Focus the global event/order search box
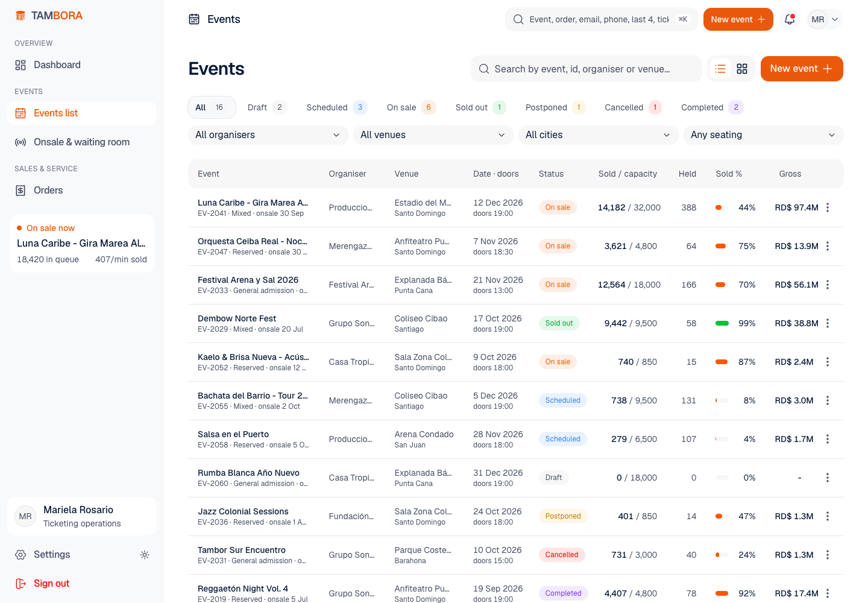The height and width of the screenshot is (603, 868). [x=602, y=19]
